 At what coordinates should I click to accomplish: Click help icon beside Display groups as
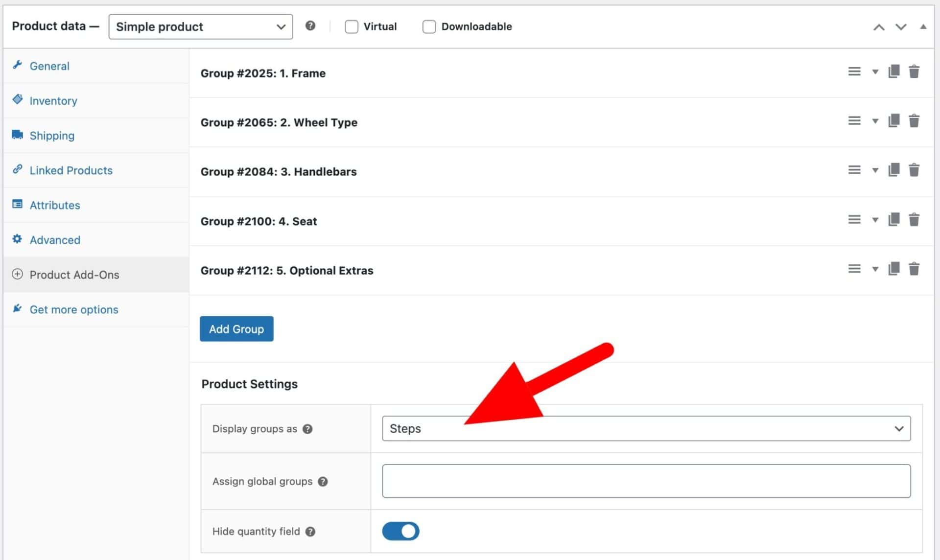pyautogui.click(x=307, y=429)
